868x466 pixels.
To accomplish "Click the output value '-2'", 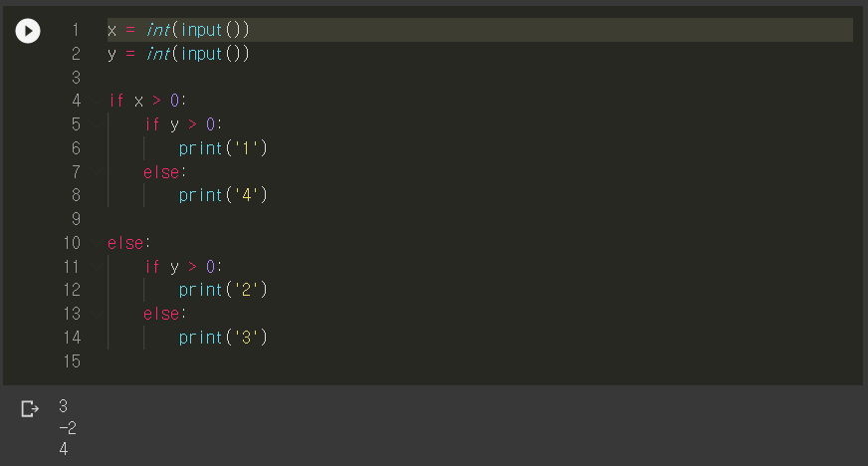I will pos(68,428).
